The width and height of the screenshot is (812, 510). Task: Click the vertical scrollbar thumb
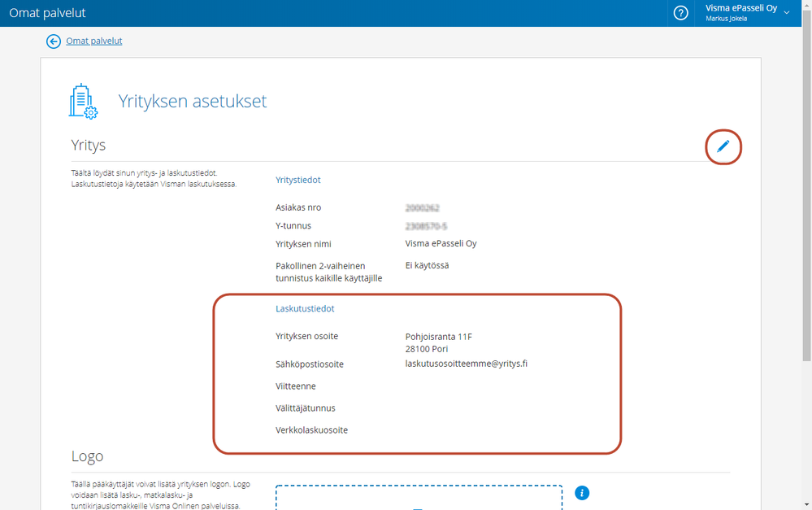click(806, 184)
